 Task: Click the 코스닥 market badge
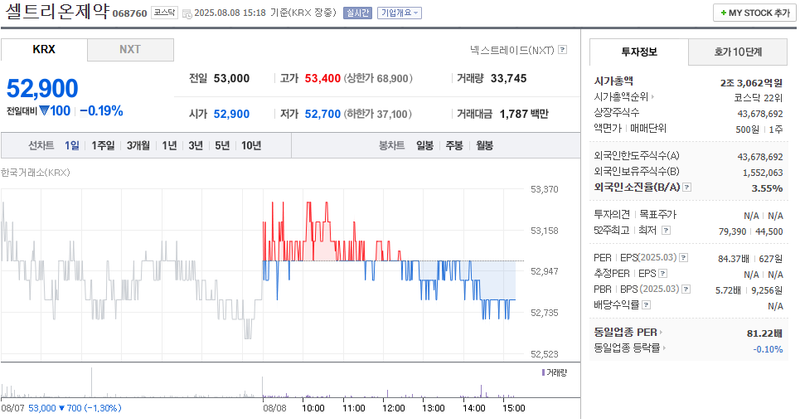point(164,13)
